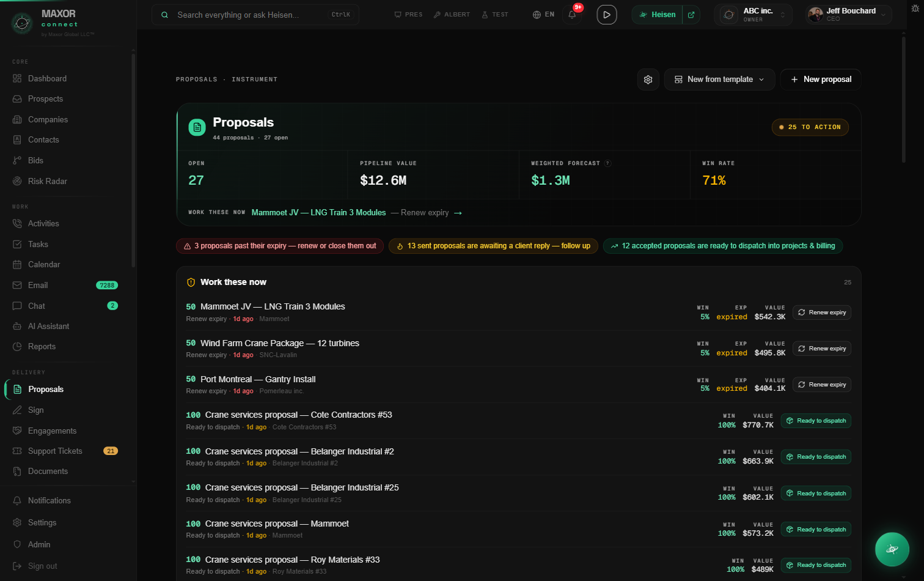Expand New from template dropdown
This screenshot has width=924, height=581.
click(719, 80)
